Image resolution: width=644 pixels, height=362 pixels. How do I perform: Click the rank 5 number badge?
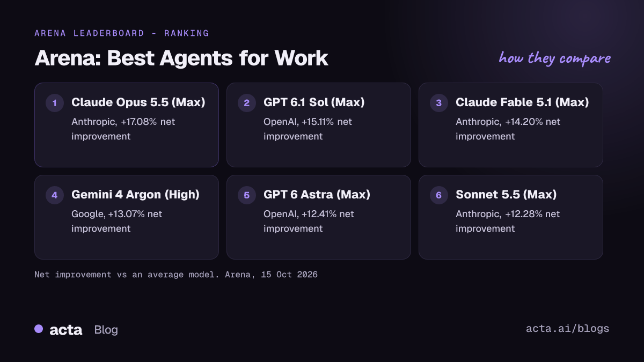tap(247, 195)
